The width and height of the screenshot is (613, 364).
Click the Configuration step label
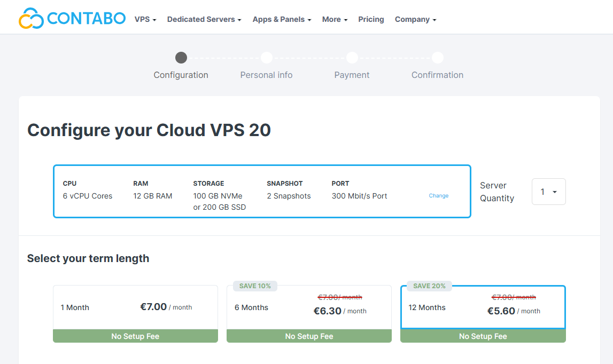click(181, 75)
